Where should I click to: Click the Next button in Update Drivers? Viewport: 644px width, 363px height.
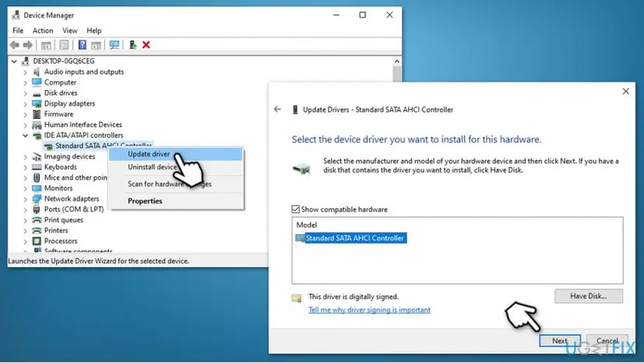pos(560,340)
